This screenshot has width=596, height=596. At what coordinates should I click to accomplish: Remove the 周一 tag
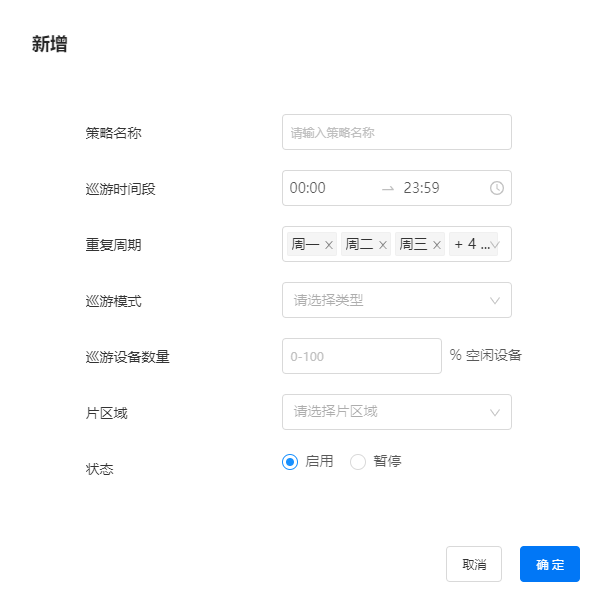coord(329,245)
